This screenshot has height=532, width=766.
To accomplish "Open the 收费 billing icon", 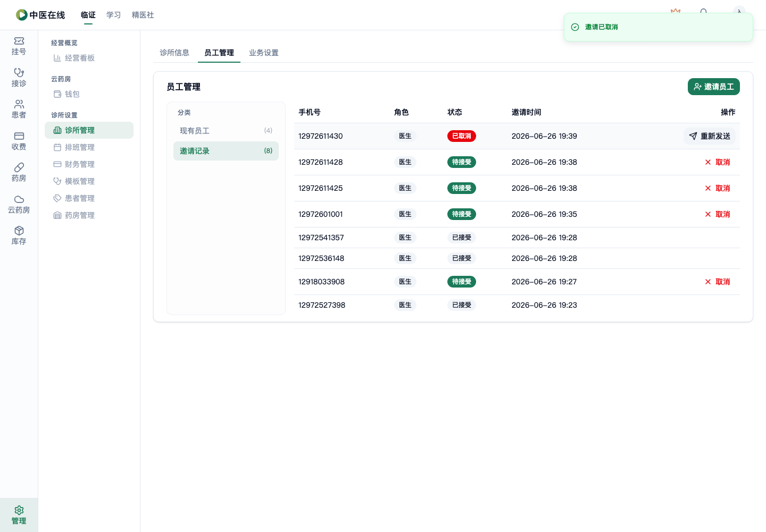I will [x=19, y=136].
